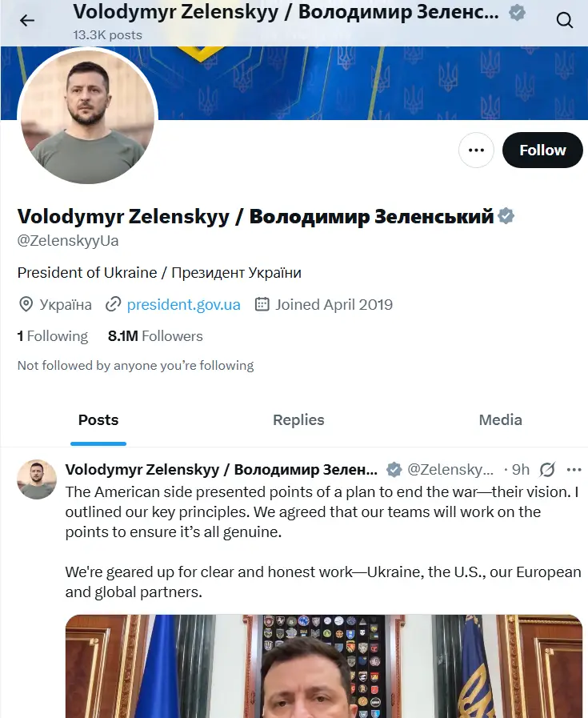Click the link icon before president.gov.ua

pos(114,304)
